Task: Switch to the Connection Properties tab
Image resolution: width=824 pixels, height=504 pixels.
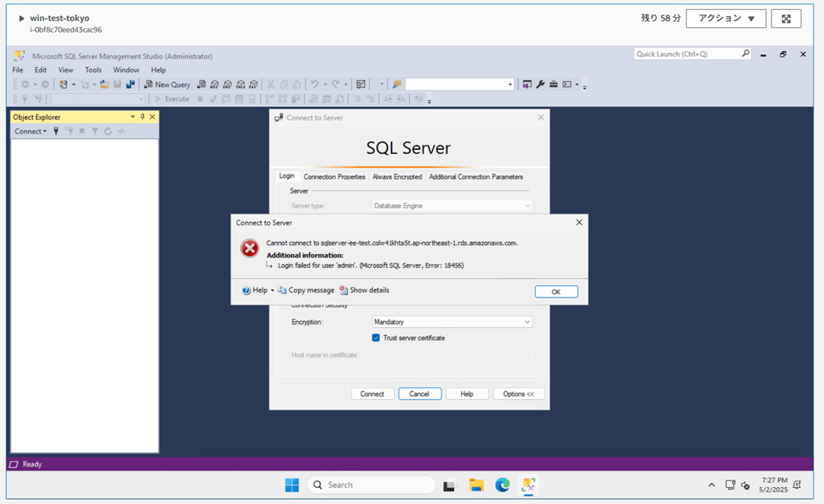Action: click(x=334, y=177)
